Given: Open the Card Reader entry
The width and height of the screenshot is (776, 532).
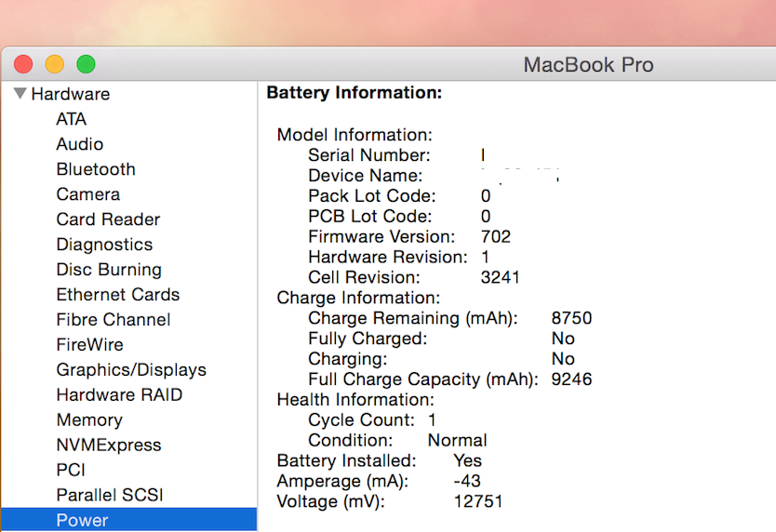Looking at the screenshot, I should tap(108, 219).
